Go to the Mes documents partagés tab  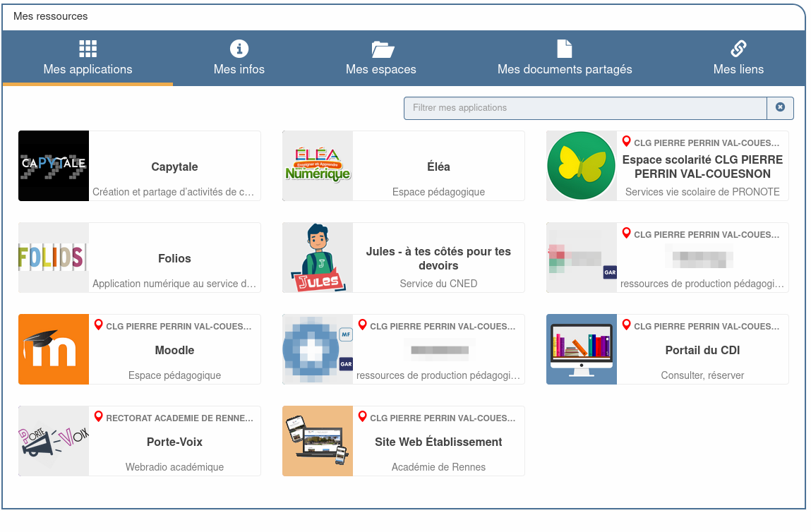[x=565, y=59]
